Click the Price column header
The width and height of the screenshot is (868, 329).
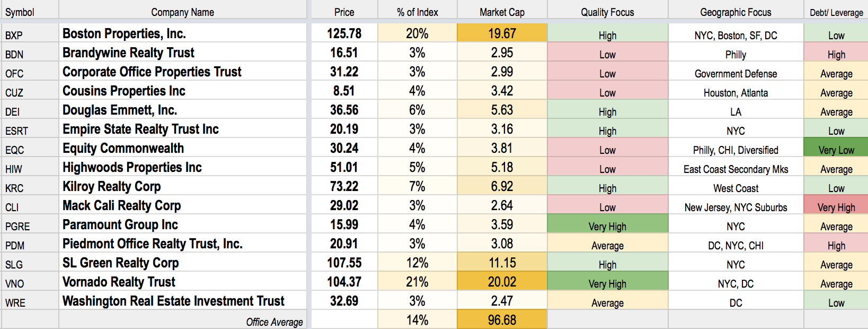click(x=344, y=11)
